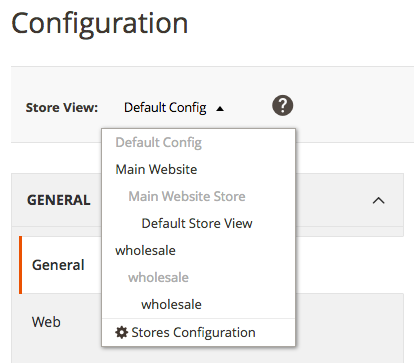414x363 pixels.
Task: Click the Store View: label
Action: point(62,108)
